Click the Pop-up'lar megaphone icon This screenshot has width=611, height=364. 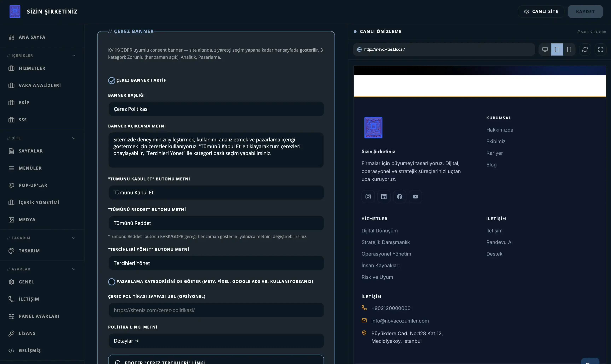click(x=11, y=185)
